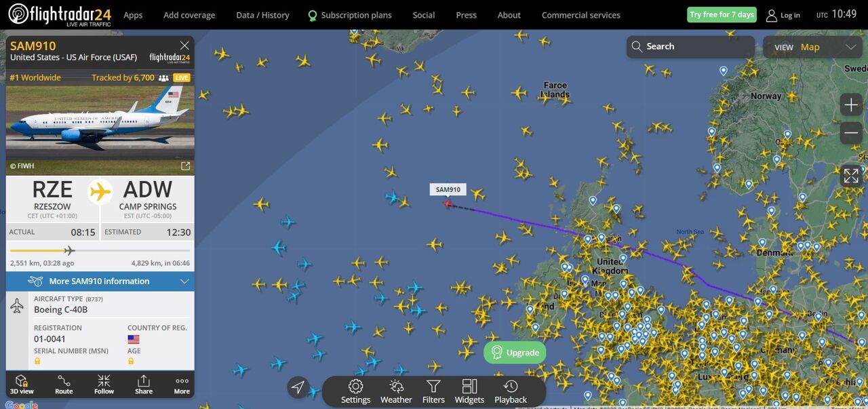This screenshot has height=409, width=868.
Task: Show the Route of SAM910
Action: [64, 384]
